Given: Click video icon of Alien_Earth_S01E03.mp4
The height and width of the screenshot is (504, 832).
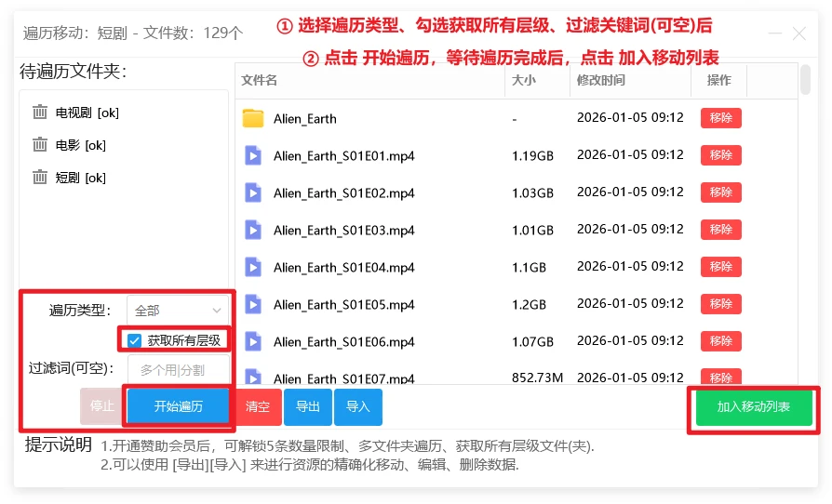Looking at the screenshot, I should tap(253, 230).
